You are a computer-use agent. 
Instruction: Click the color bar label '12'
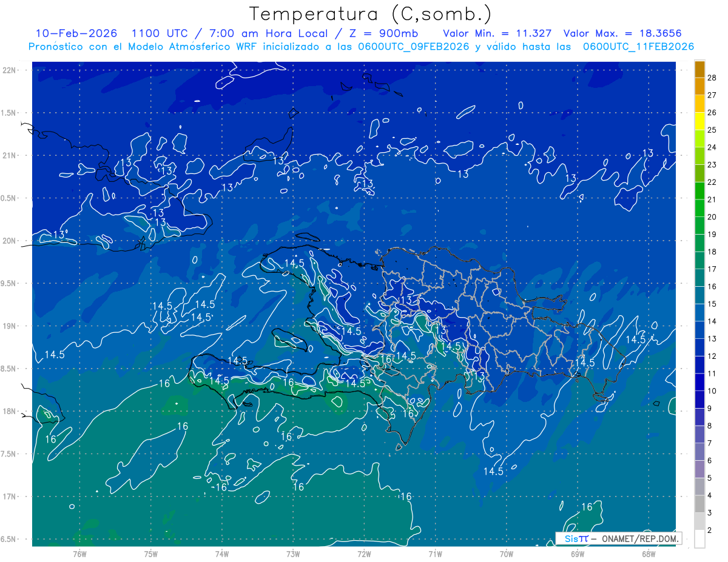click(712, 356)
